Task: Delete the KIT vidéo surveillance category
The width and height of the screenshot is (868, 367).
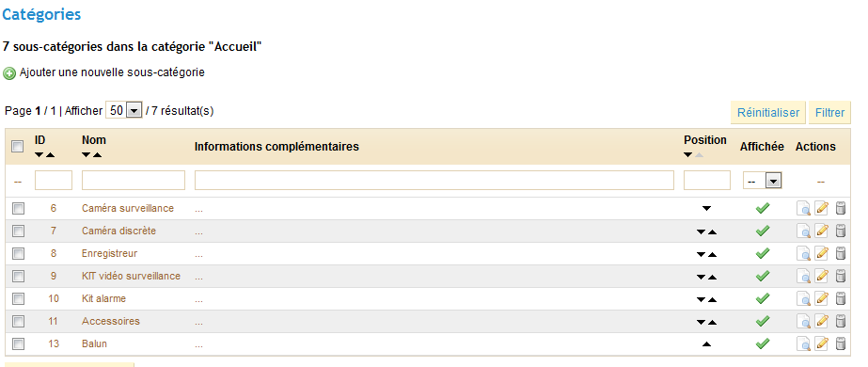Action: [841, 276]
